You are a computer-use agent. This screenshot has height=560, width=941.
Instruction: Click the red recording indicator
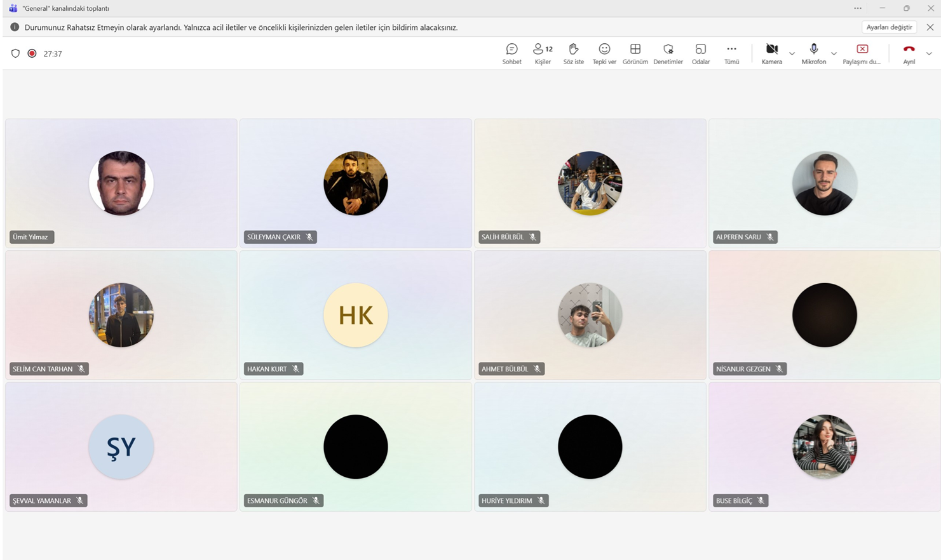(x=32, y=54)
